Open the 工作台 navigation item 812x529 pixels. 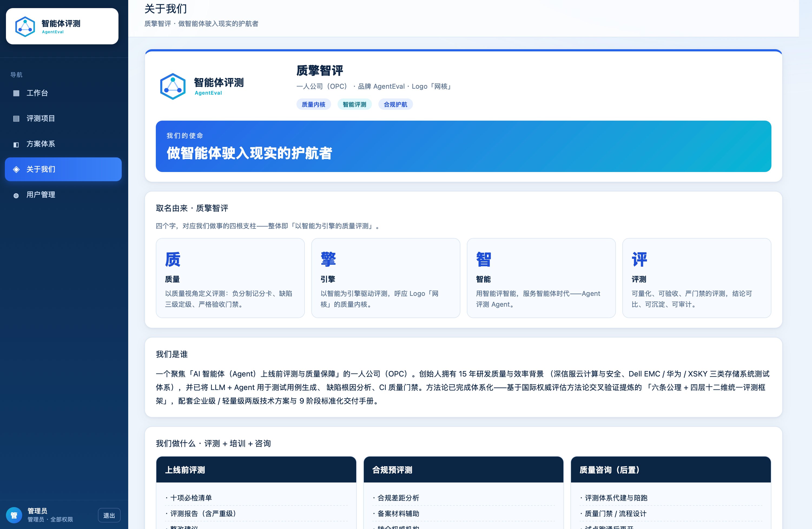(63, 93)
